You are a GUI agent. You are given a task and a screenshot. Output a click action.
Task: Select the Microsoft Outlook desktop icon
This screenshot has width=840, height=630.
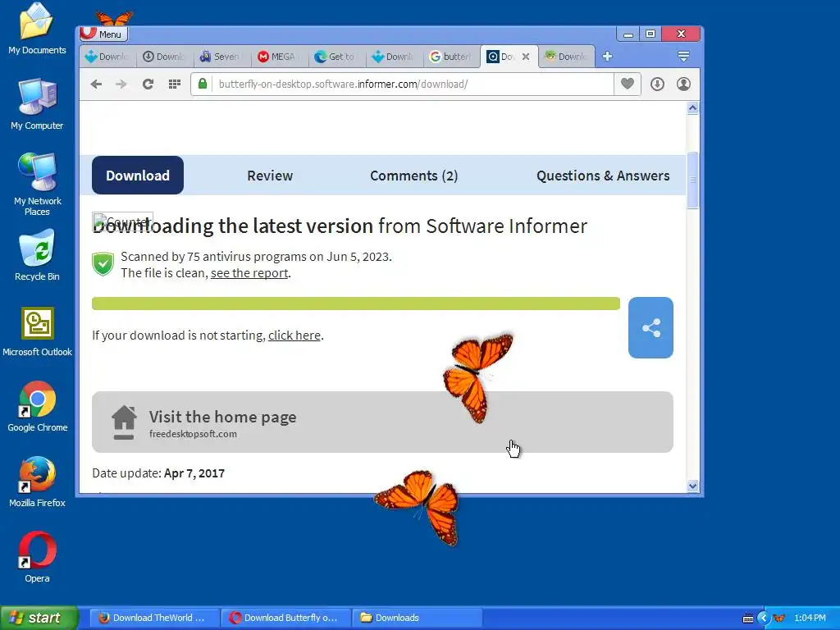pos(37,331)
